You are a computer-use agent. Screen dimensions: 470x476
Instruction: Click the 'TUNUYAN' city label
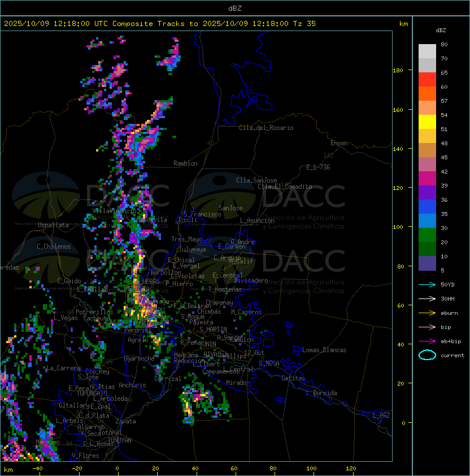pos(120,440)
